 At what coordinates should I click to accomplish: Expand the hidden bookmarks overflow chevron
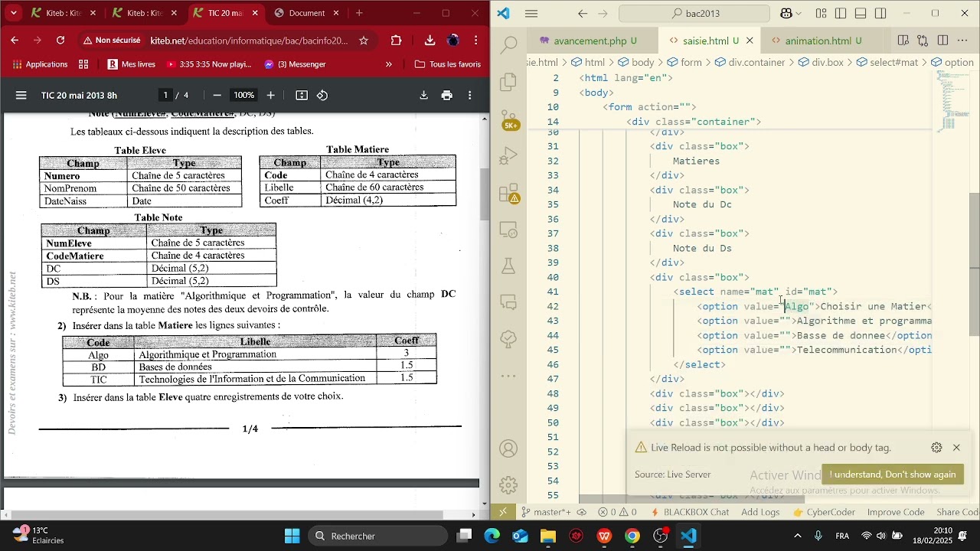pos(389,64)
